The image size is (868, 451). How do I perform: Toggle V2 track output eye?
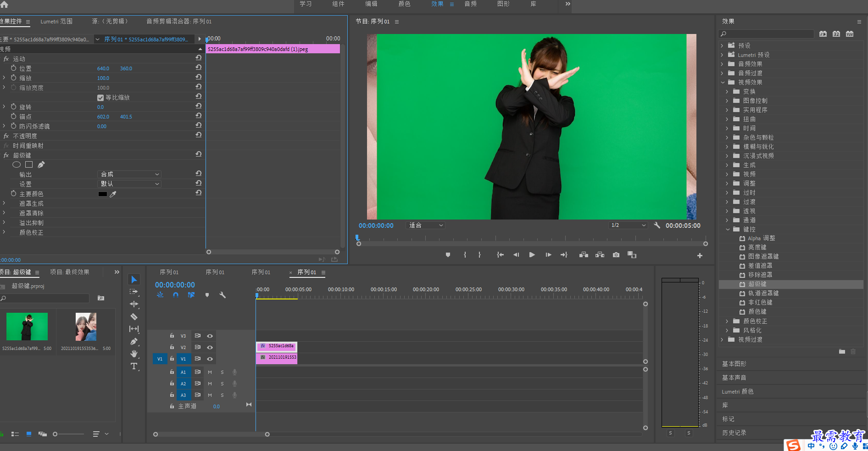tap(210, 347)
